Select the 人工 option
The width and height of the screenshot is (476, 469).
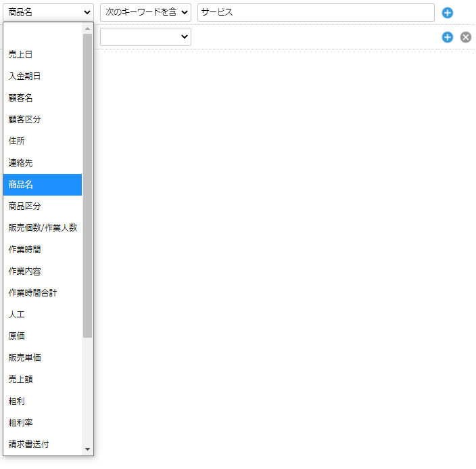pos(43,315)
